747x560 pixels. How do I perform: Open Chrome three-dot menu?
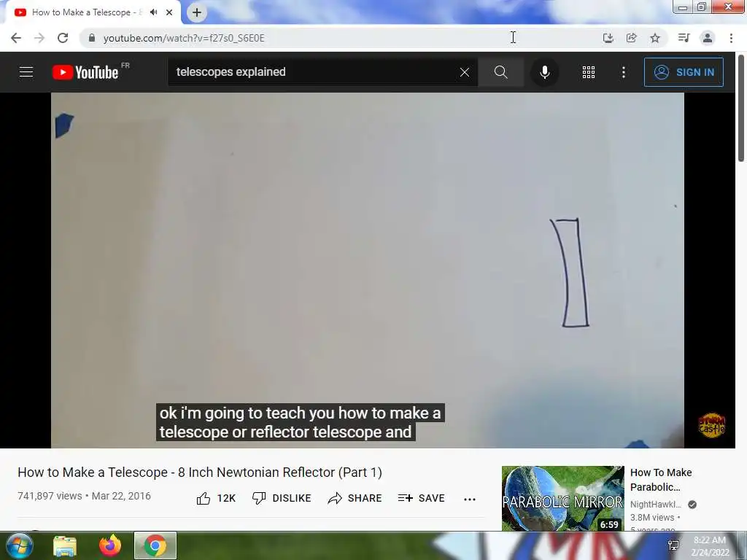tap(731, 38)
